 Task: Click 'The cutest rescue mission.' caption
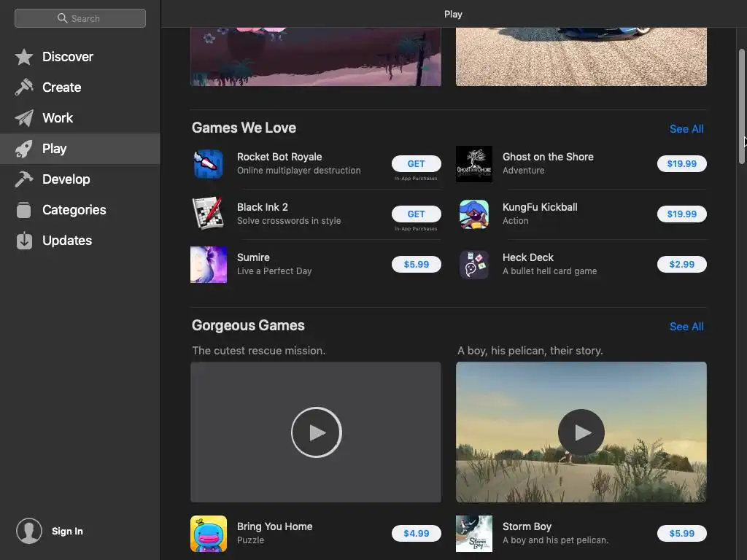[259, 351]
